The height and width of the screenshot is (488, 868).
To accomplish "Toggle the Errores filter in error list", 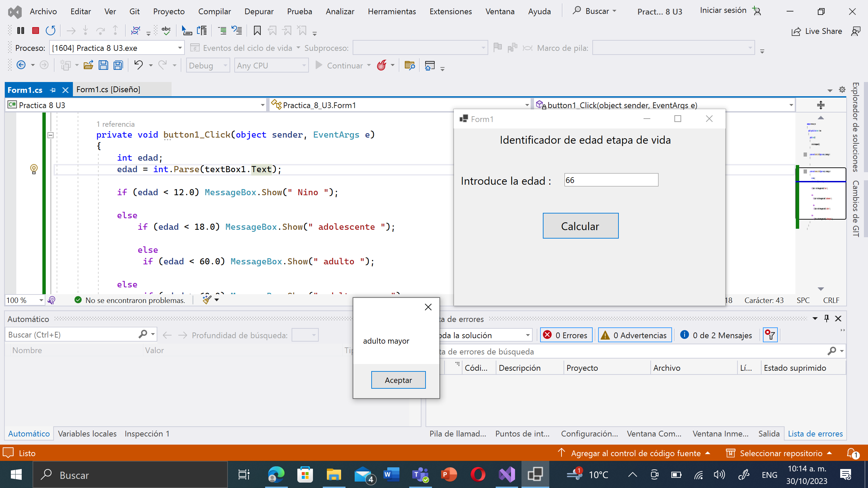I will 566,335.
